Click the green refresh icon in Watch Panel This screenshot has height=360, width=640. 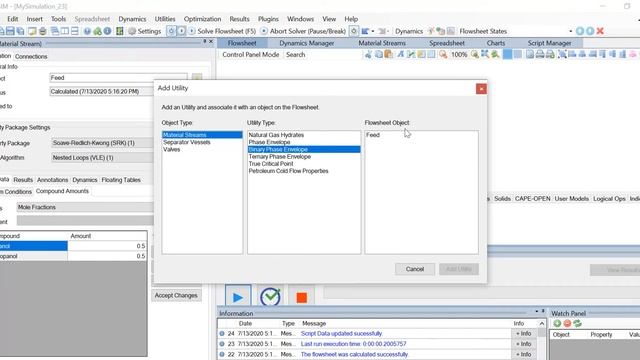pos(577,323)
